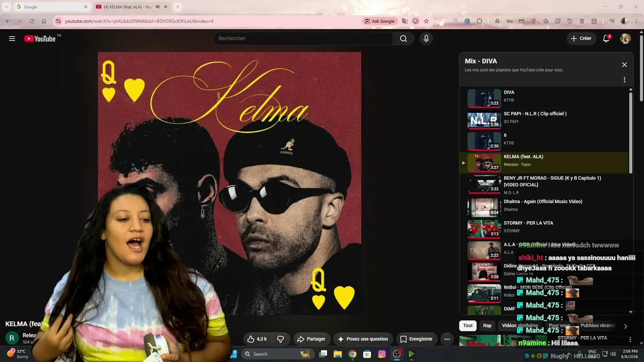The image size is (644, 362).
Task: Open Microsoft Store from the taskbar
Action: tap(367, 354)
